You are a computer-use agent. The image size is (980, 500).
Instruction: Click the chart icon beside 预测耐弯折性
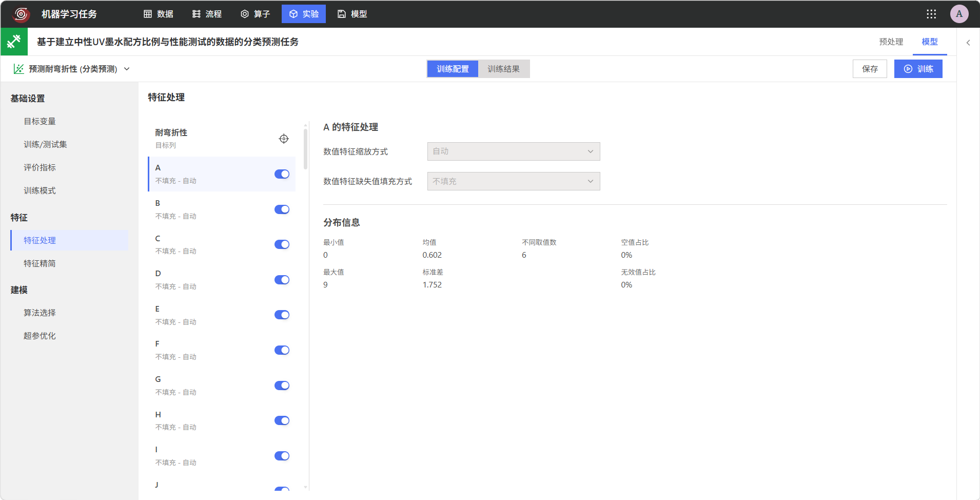(19, 69)
